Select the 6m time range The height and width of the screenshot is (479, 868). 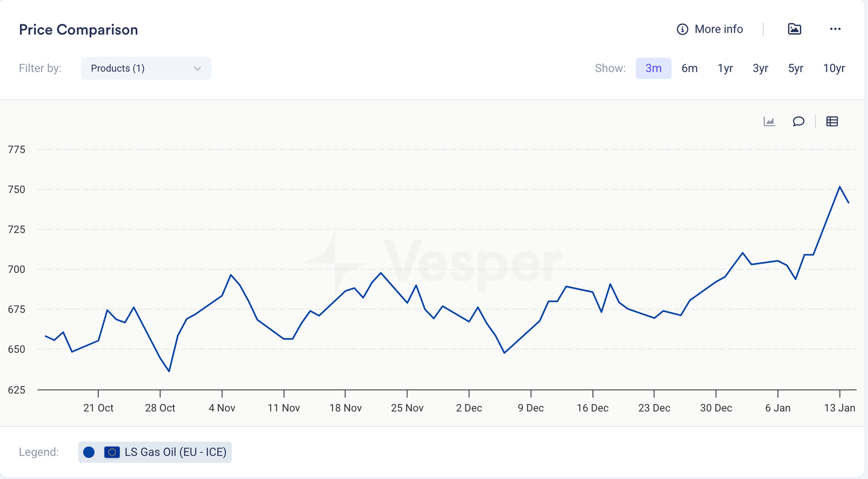tap(690, 68)
